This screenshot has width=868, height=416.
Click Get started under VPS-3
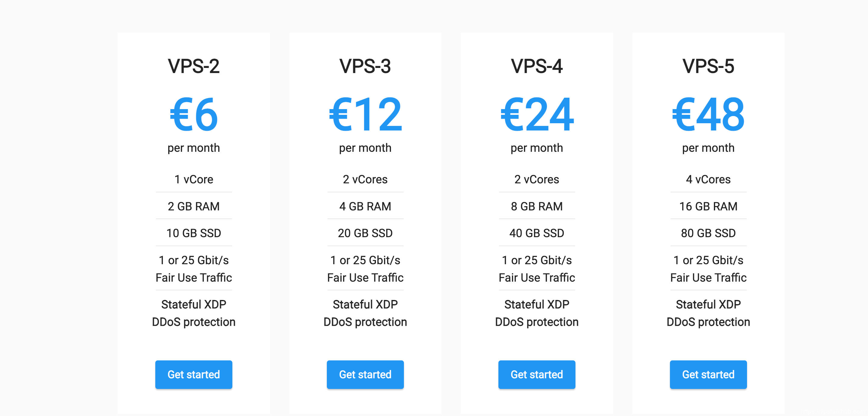pyautogui.click(x=365, y=375)
